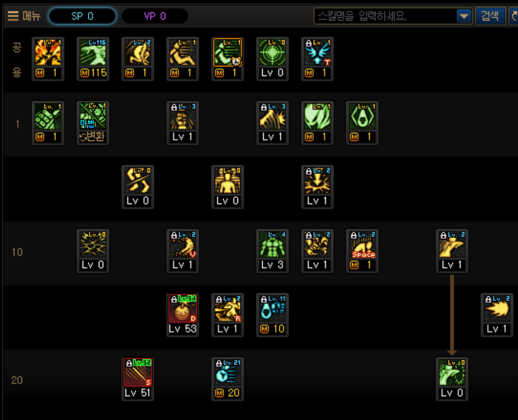
Task: Toggle the 마법 변환 conversion skill
Action: coord(93,123)
